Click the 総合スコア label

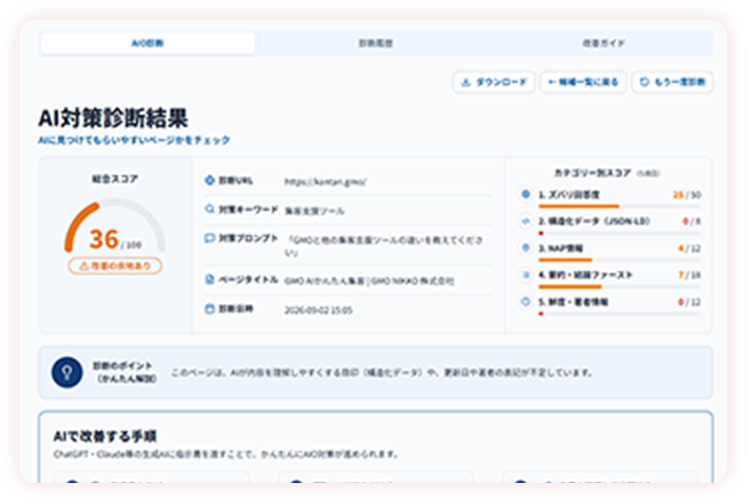pos(115,179)
